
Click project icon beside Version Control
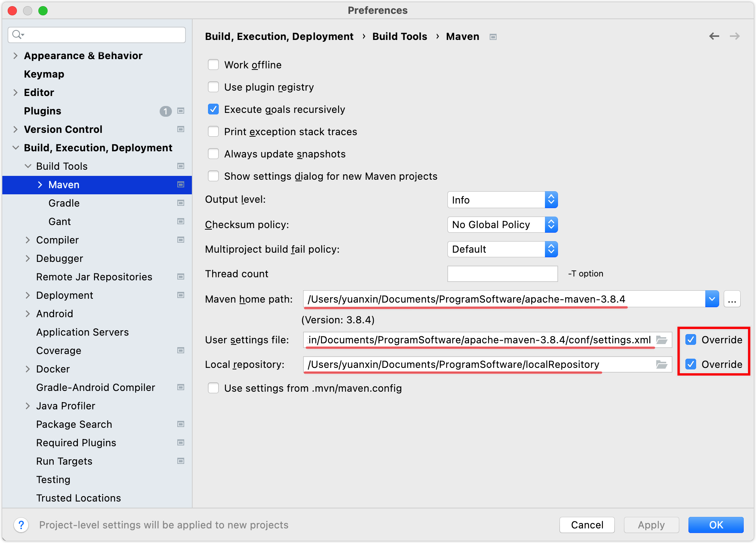(x=181, y=129)
